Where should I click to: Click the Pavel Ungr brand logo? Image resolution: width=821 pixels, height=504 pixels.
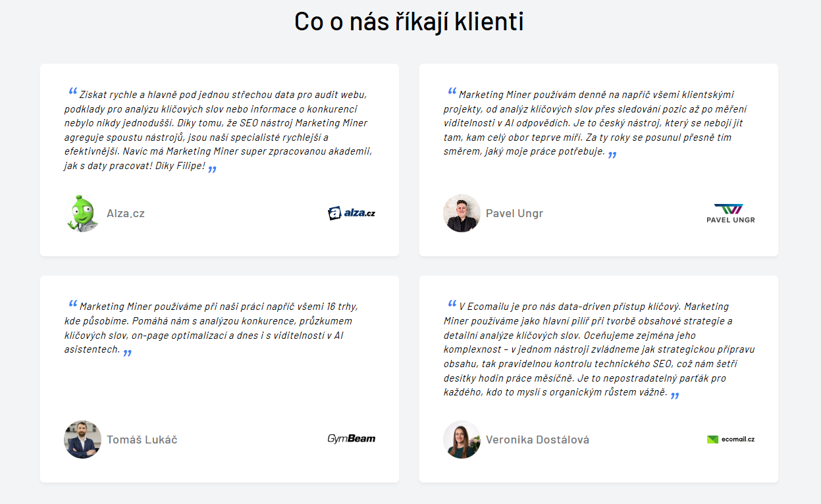click(x=731, y=213)
